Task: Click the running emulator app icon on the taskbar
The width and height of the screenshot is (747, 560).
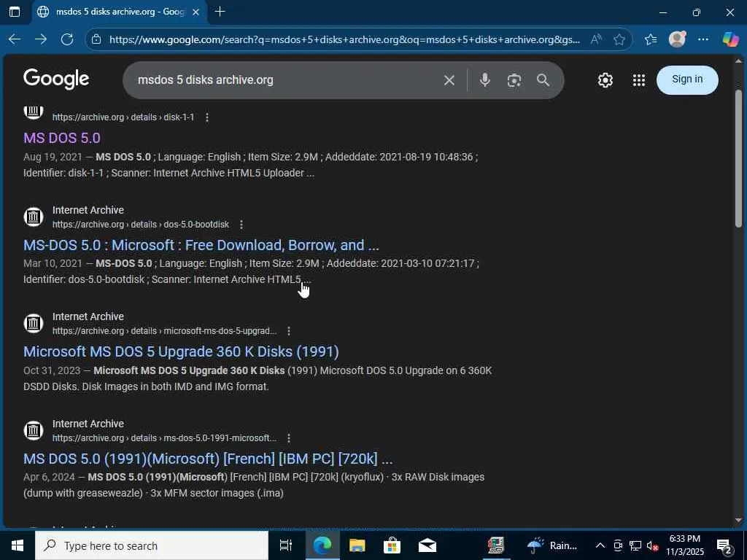Action: (x=496, y=545)
